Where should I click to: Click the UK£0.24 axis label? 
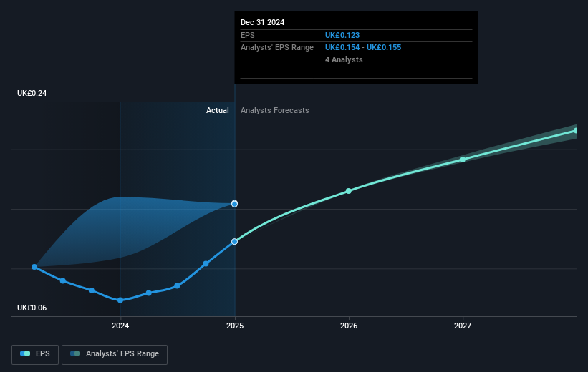coord(32,93)
